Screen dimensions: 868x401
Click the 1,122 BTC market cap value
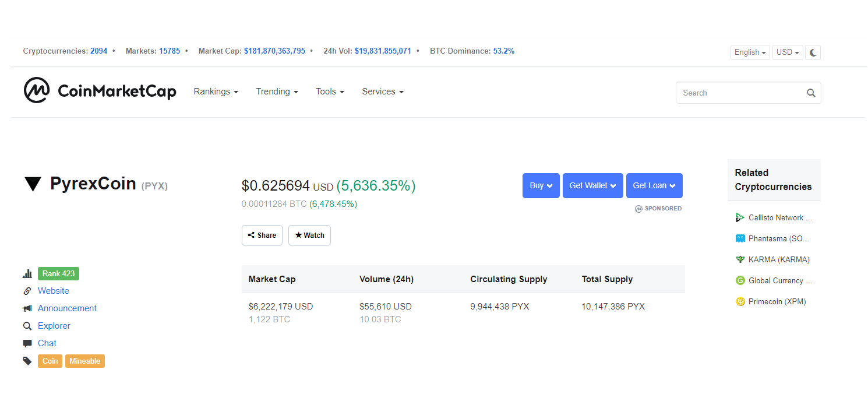click(x=269, y=319)
